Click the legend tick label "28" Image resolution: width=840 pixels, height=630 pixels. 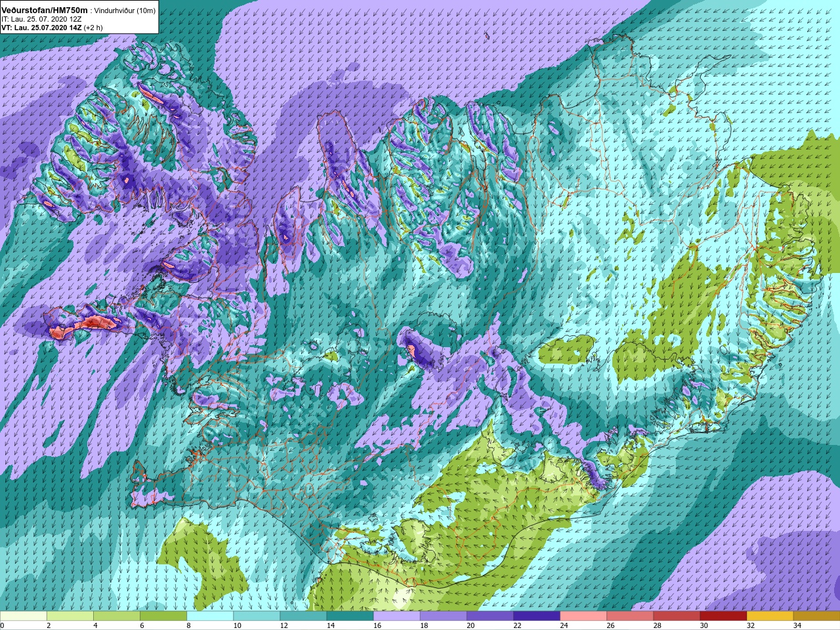656,625
